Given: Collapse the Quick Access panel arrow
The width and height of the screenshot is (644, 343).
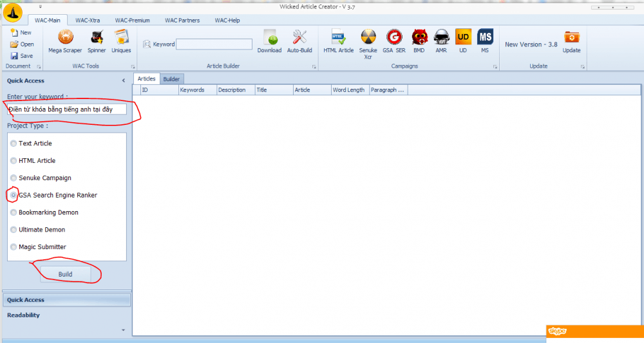Looking at the screenshot, I should click(124, 80).
